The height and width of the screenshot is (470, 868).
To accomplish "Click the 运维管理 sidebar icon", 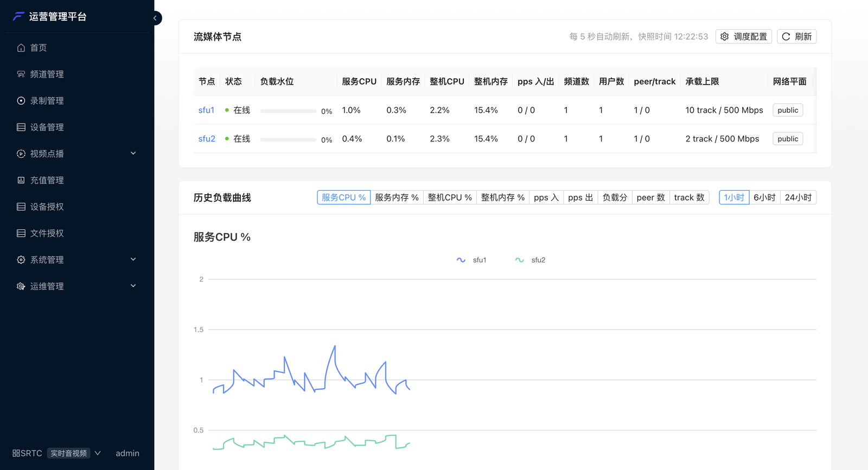I will (x=21, y=286).
